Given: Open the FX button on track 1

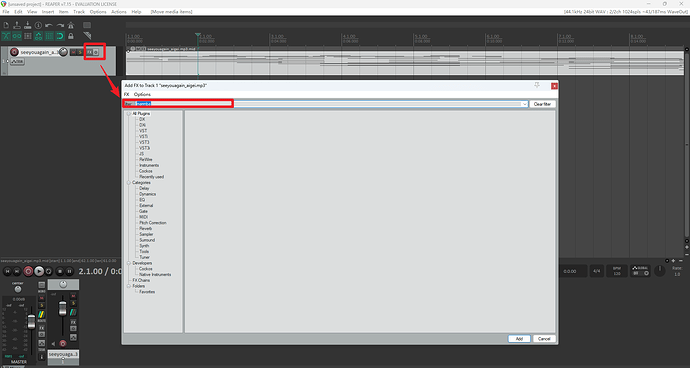Looking at the screenshot, I should (90, 52).
